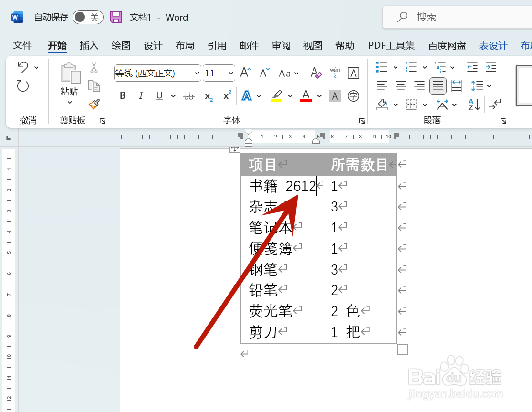Click the ruler tab selector

pyautogui.click(x=9, y=138)
